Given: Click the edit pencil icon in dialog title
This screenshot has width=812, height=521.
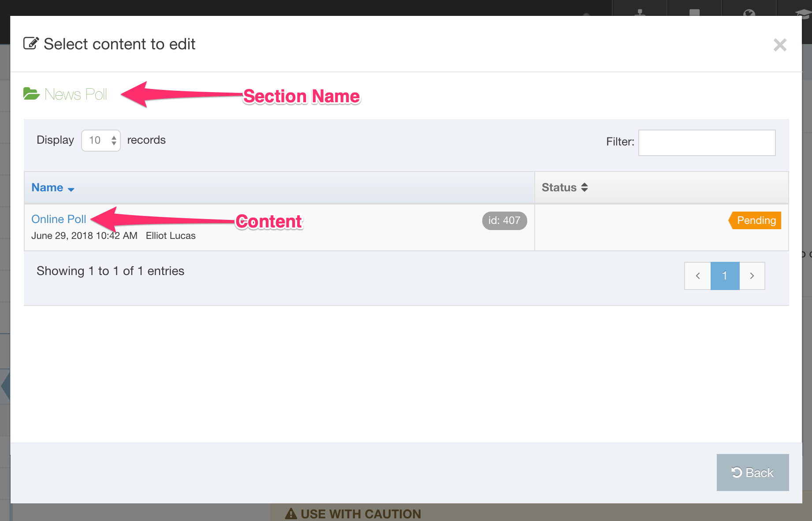Looking at the screenshot, I should 31,44.
